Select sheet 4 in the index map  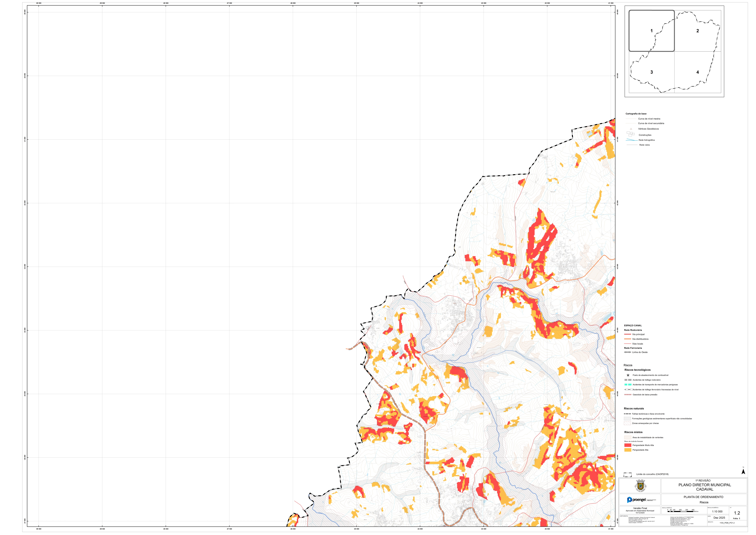[698, 72]
